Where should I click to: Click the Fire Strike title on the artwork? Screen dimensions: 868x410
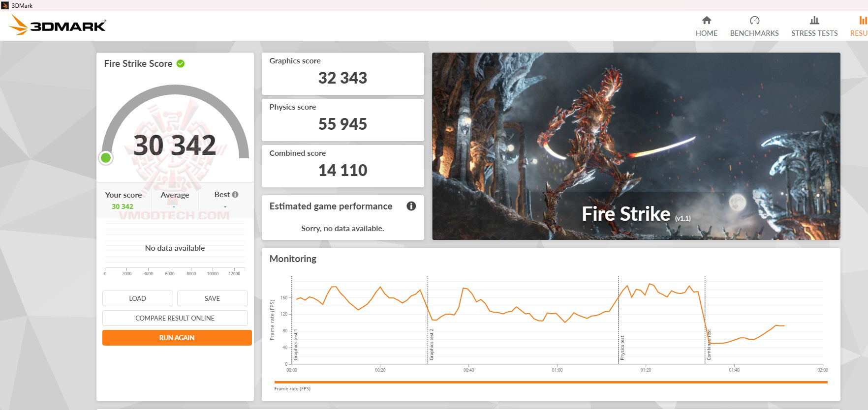coord(626,214)
